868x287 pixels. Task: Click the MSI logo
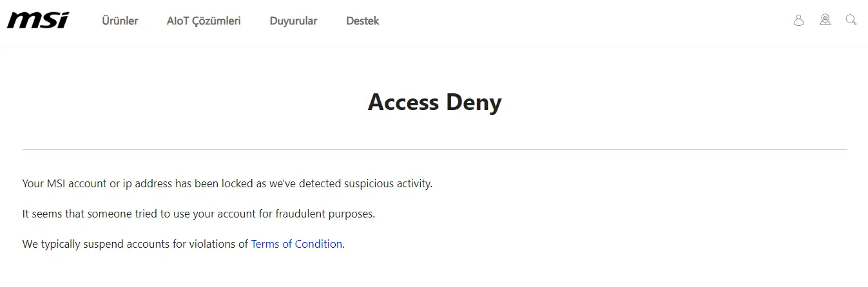38,21
